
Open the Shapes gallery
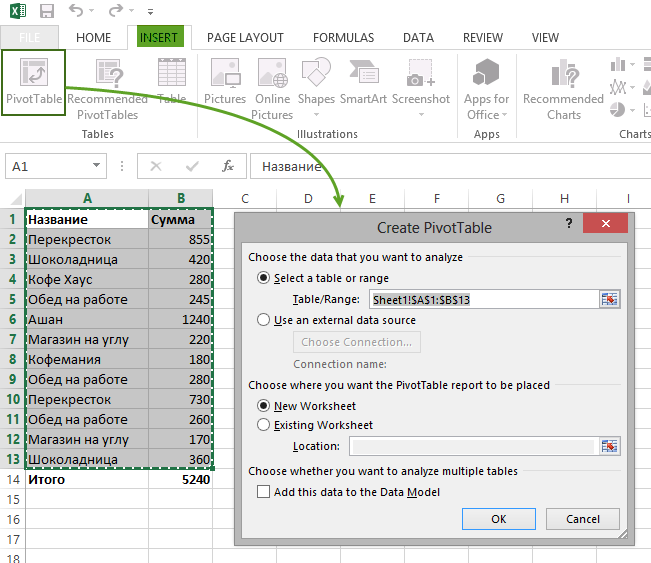point(316,86)
